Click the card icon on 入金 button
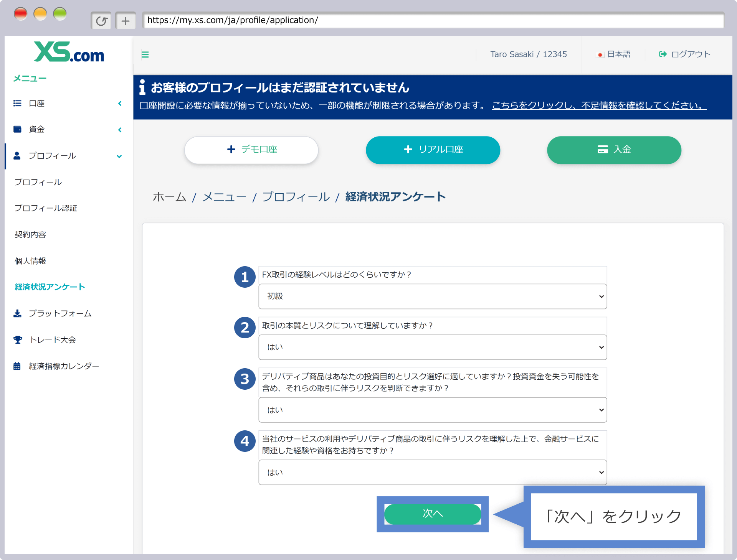Viewport: 737px width, 560px height. point(603,150)
